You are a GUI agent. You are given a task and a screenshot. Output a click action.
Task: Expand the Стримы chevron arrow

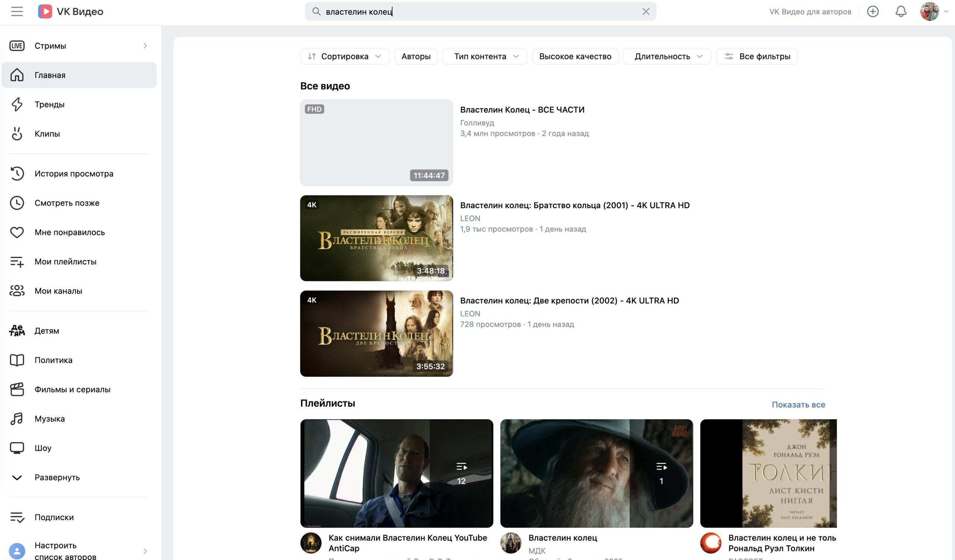coord(145,46)
